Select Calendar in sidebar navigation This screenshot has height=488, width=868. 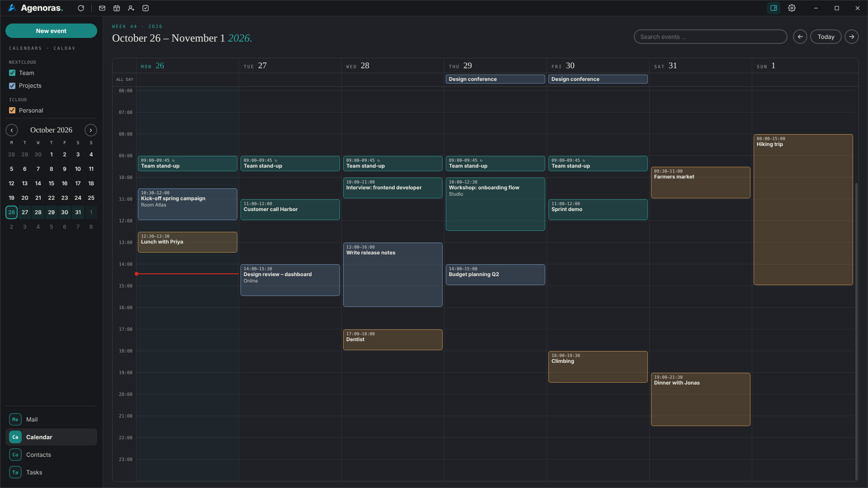click(x=51, y=437)
